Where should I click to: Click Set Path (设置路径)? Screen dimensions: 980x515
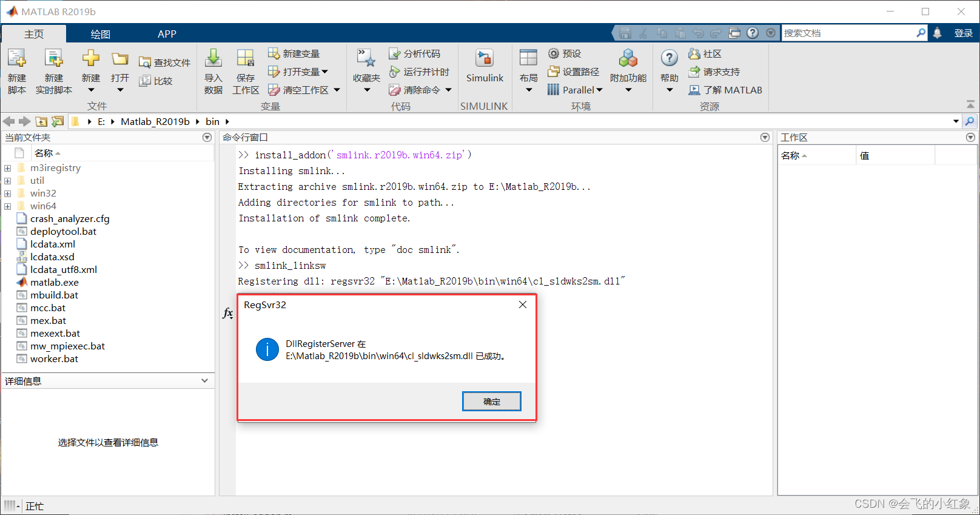[x=573, y=72]
